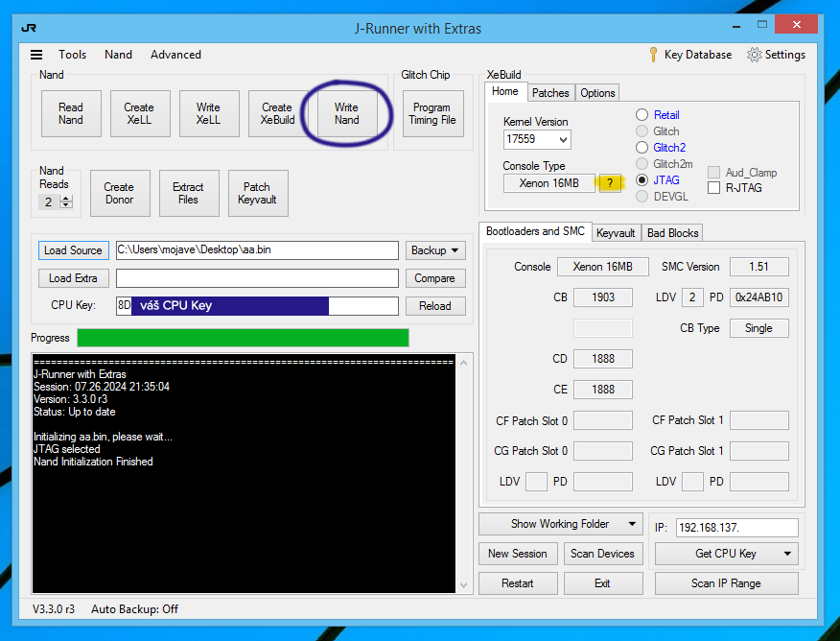The width and height of the screenshot is (840, 641).
Task: Click the Create XeBuild button
Action: point(277,113)
